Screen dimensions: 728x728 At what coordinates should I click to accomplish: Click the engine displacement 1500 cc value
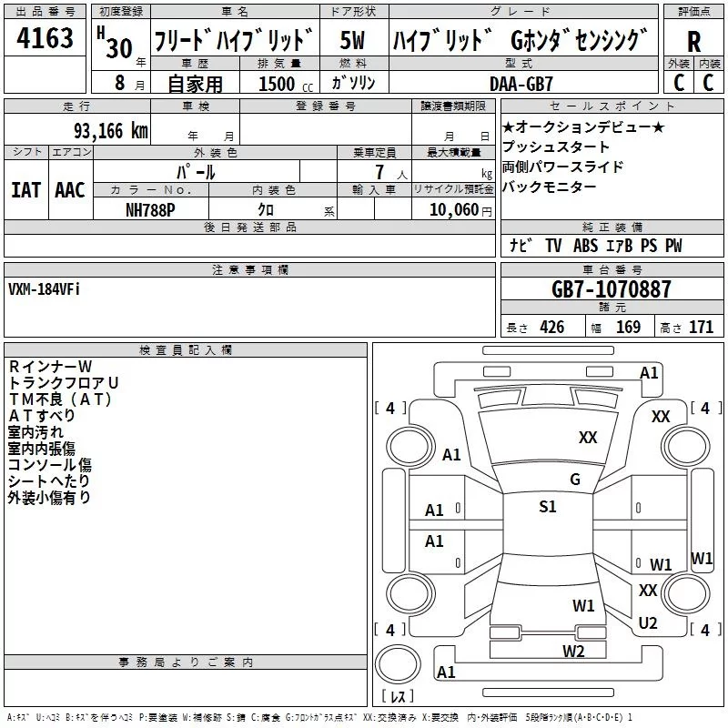tap(277, 84)
